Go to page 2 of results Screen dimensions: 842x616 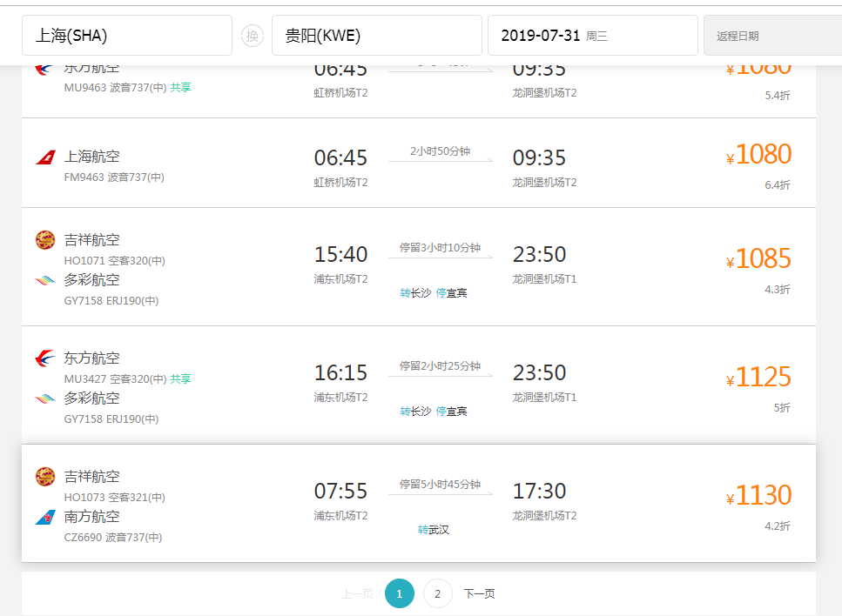(x=438, y=593)
